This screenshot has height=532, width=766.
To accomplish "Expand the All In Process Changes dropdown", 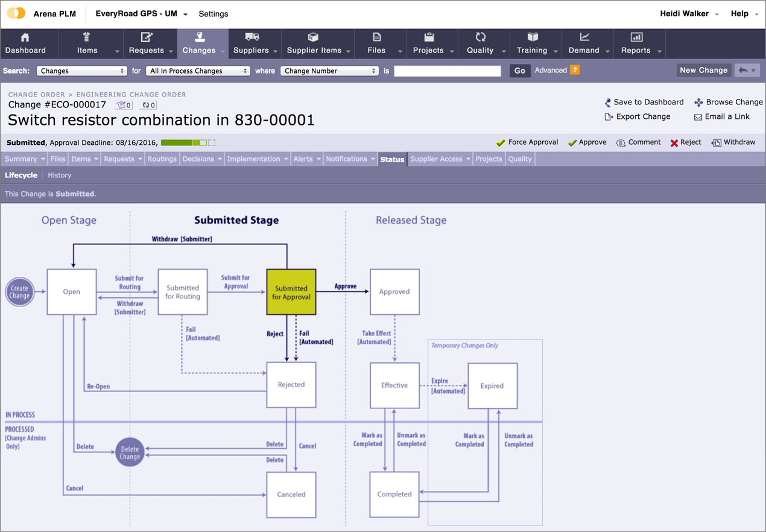I will click(x=198, y=71).
